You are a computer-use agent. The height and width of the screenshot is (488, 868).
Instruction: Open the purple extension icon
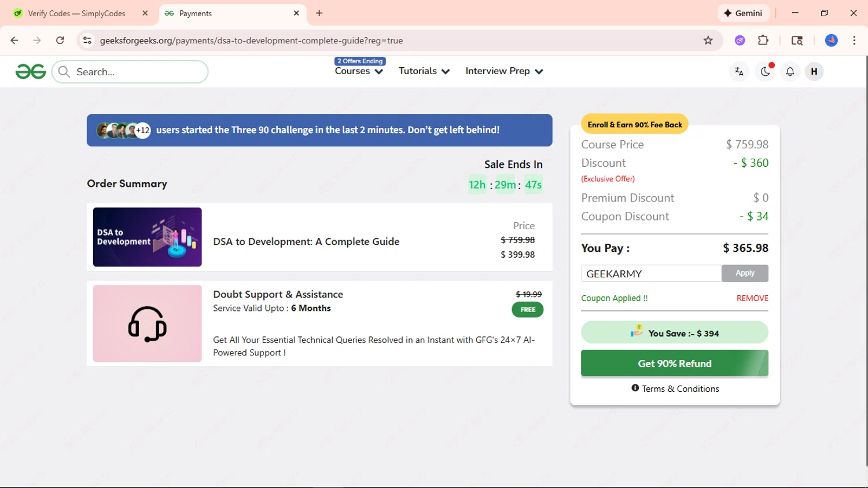pyautogui.click(x=740, y=41)
